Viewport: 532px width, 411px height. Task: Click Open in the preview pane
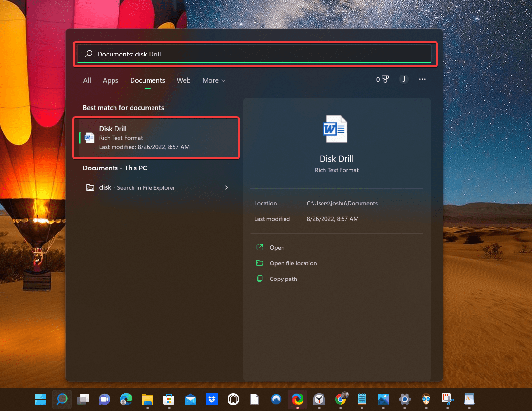pos(277,248)
